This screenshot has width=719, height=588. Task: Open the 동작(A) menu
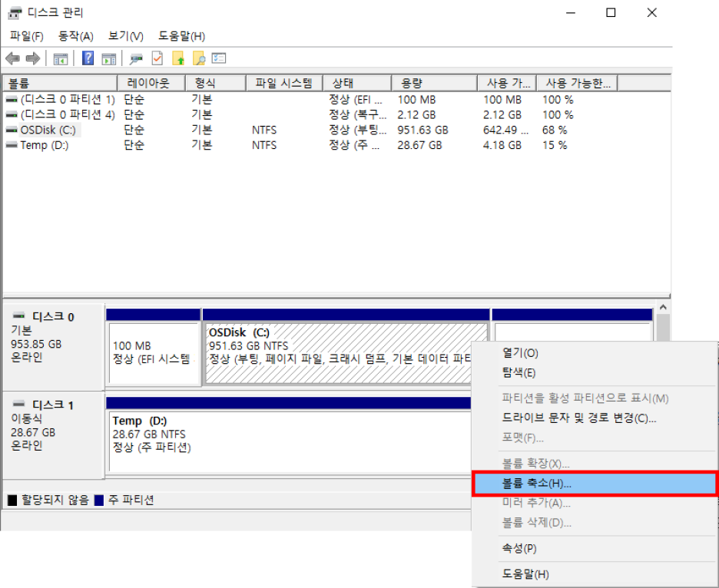pyautogui.click(x=75, y=36)
